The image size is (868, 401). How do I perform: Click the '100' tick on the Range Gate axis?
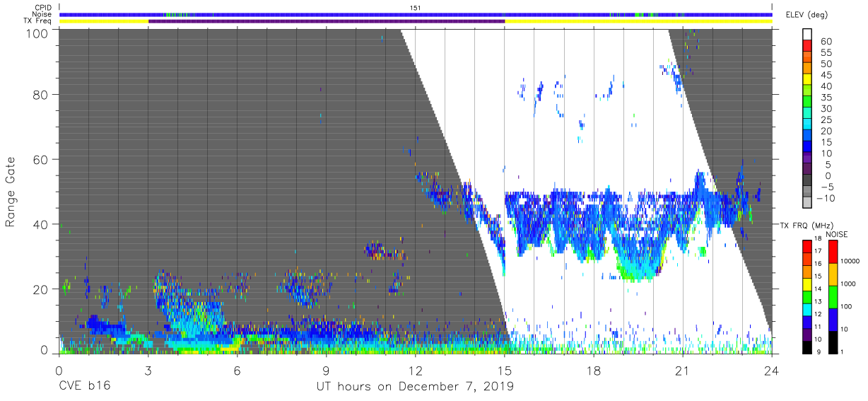tap(38, 33)
